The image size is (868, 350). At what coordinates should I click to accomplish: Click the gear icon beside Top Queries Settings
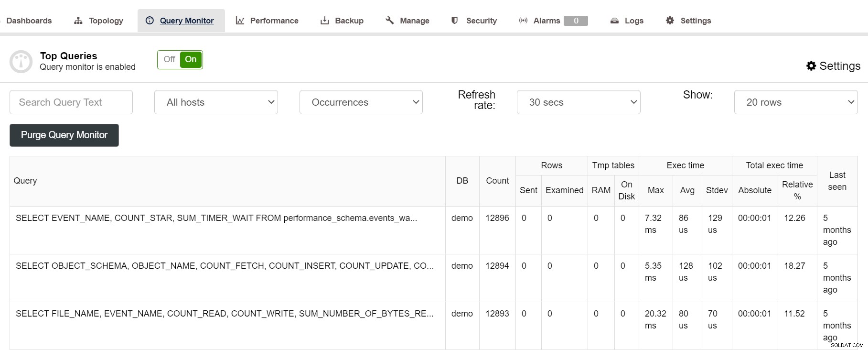click(811, 66)
